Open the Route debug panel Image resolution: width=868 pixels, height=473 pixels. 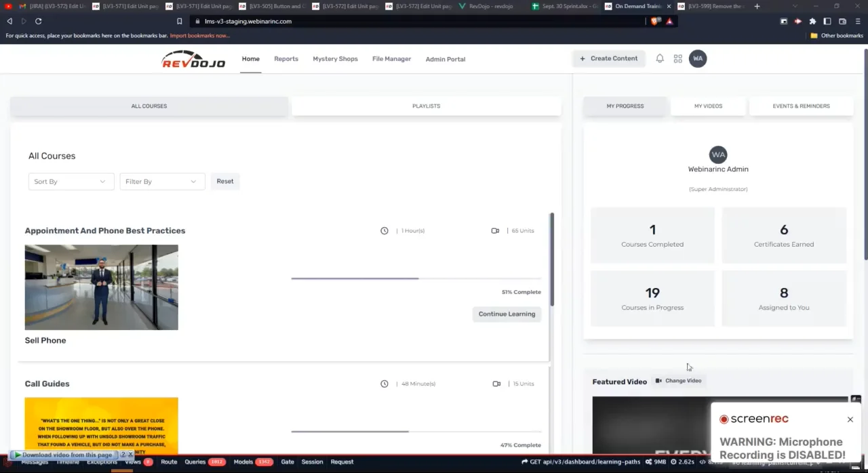point(169,462)
